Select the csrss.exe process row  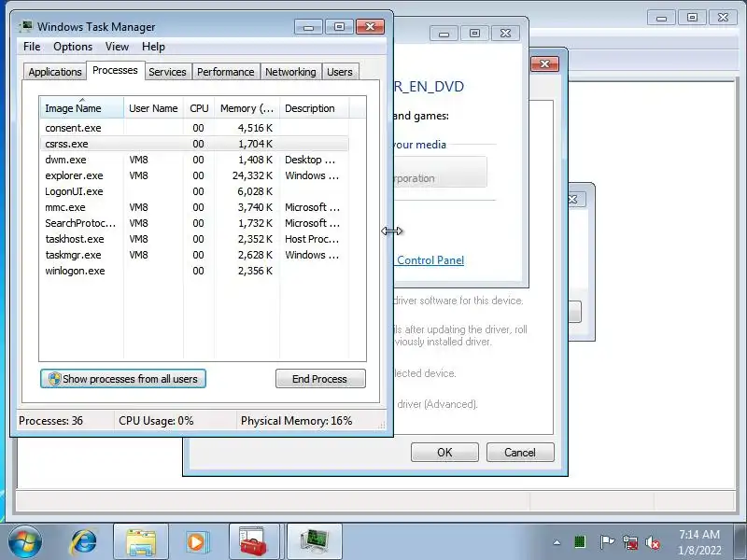(x=194, y=144)
